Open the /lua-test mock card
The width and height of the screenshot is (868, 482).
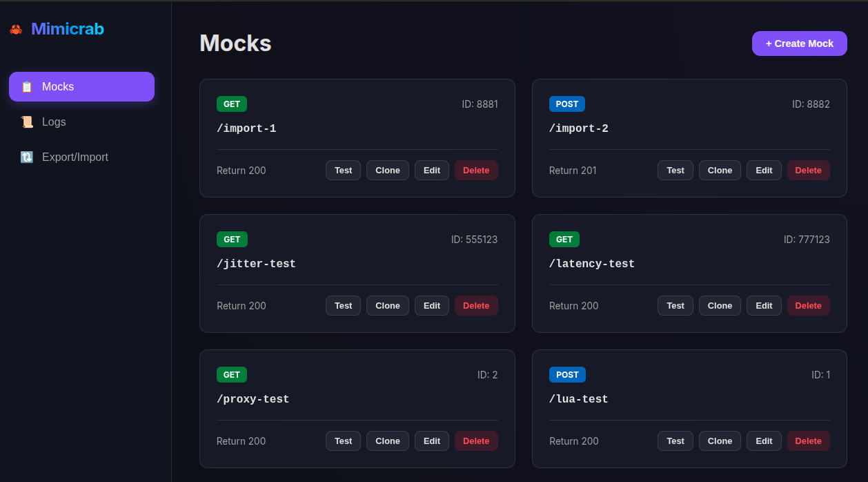(x=689, y=409)
